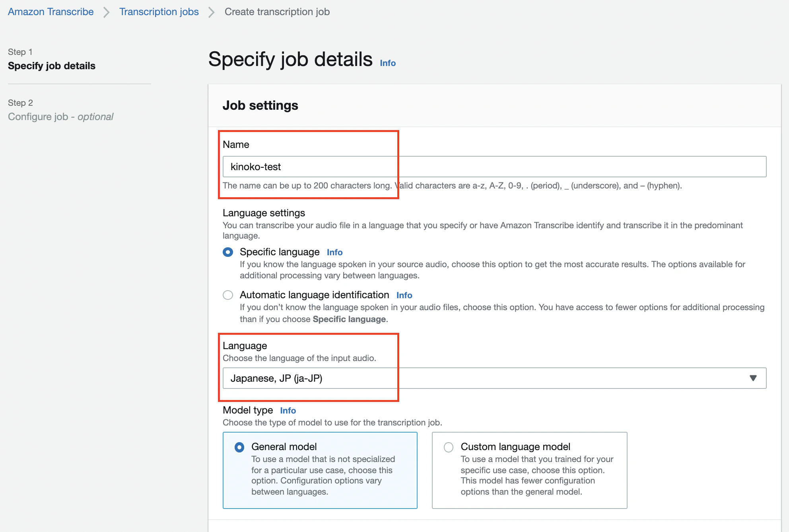Open Info link beside Specific language

(334, 252)
